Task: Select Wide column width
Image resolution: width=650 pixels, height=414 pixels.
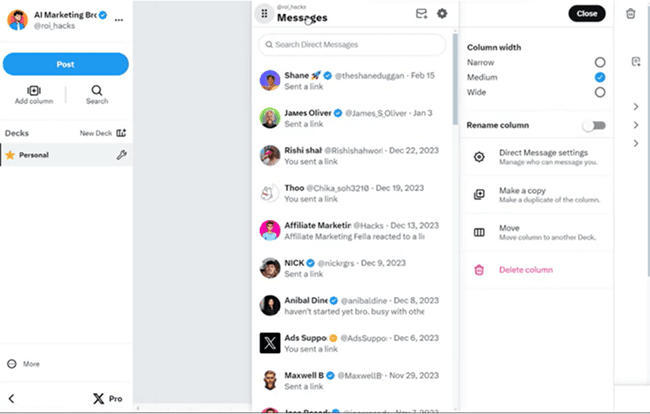Action: (599, 92)
